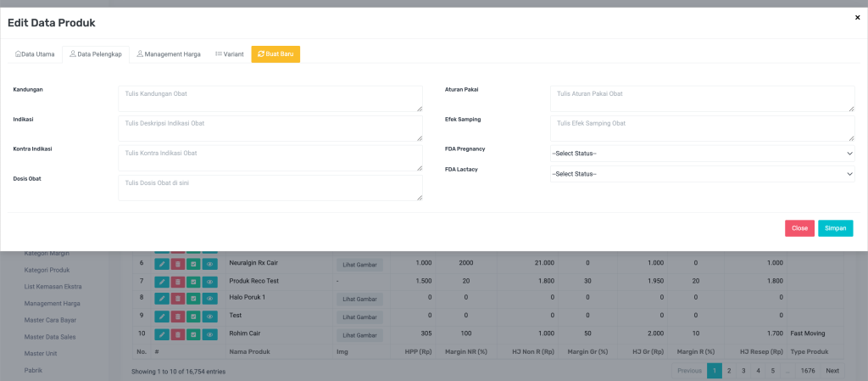
Task: Click the Simpan button to save
Action: (x=835, y=228)
